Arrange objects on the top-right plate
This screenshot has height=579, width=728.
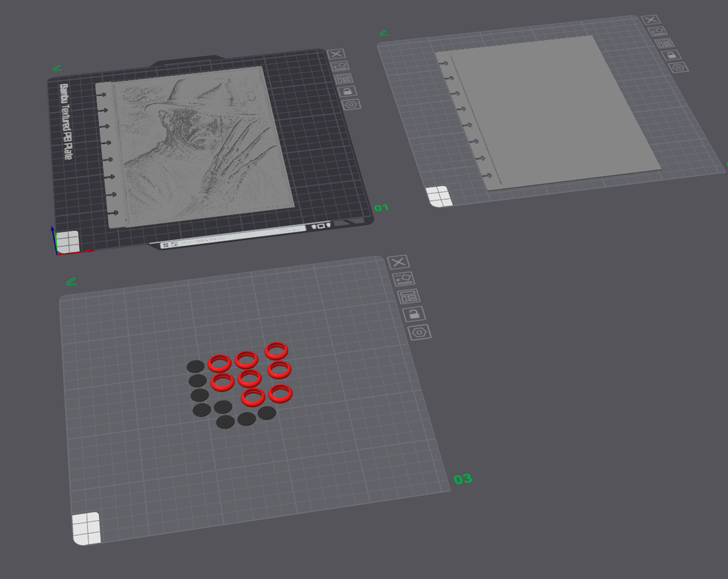(665, 43)
